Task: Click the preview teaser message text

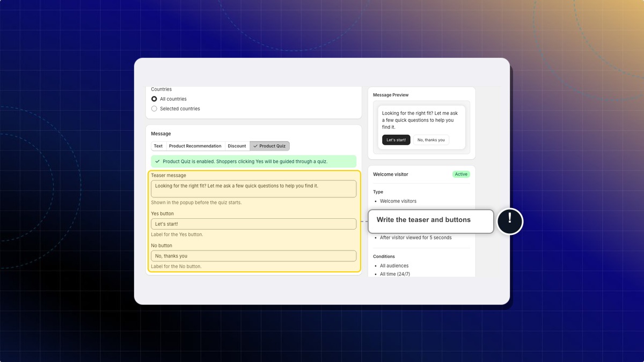Action: pos(421,120)
